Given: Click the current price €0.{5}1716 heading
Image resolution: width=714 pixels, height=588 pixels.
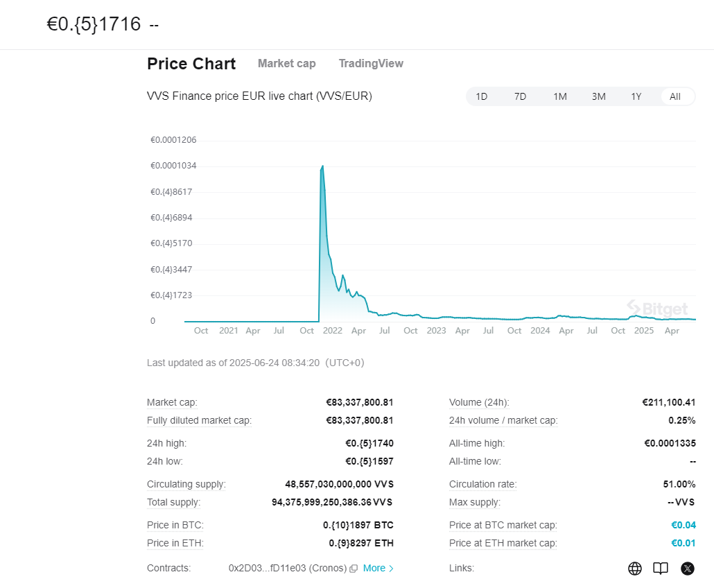Looking at the screenshot, I should click(94, 24).
